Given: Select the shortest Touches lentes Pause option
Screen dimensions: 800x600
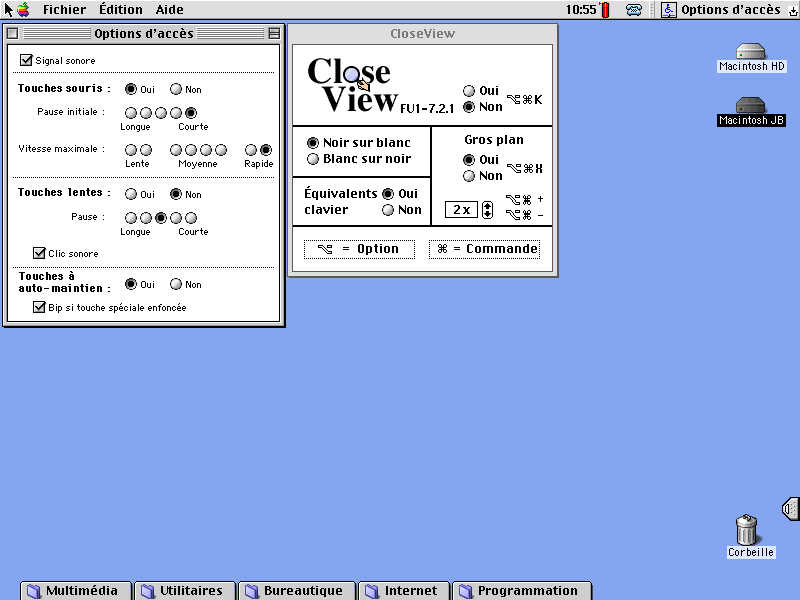Looking at the screenshot, I should click(x=191, y=218).
